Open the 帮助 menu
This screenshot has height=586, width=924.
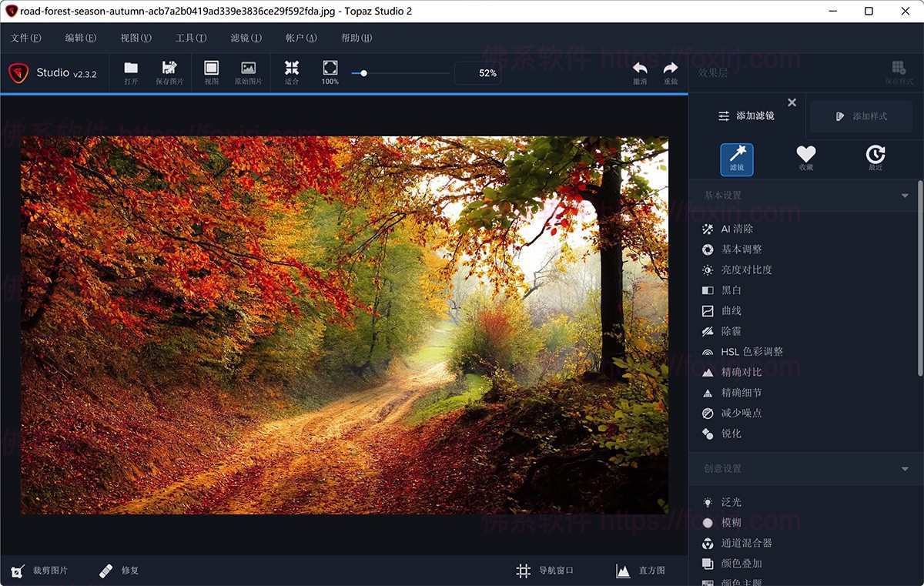coord(355,36)
